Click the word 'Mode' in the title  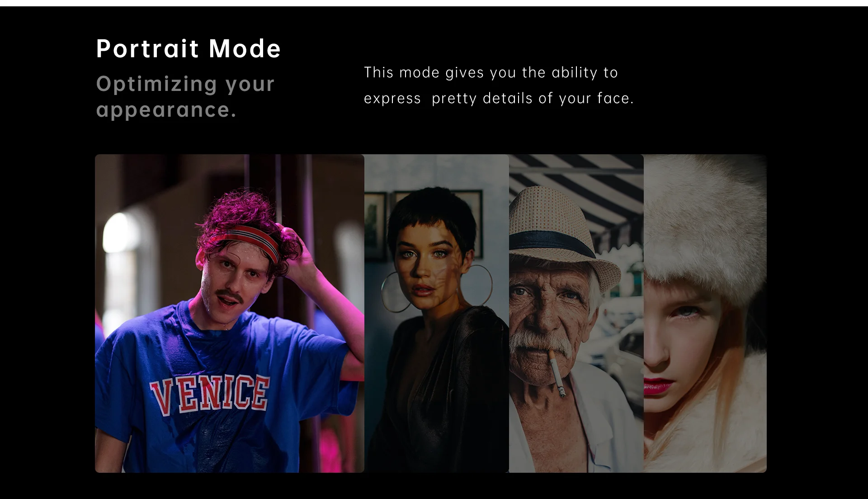(x=245, y=48)
